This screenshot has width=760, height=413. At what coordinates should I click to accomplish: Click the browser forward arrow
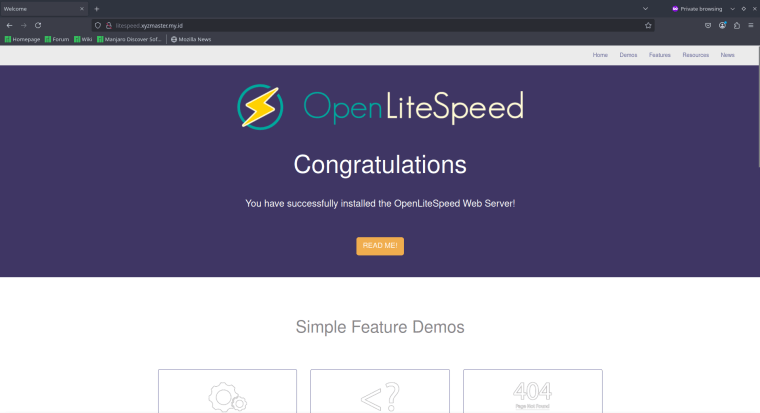tap(23, 26)
